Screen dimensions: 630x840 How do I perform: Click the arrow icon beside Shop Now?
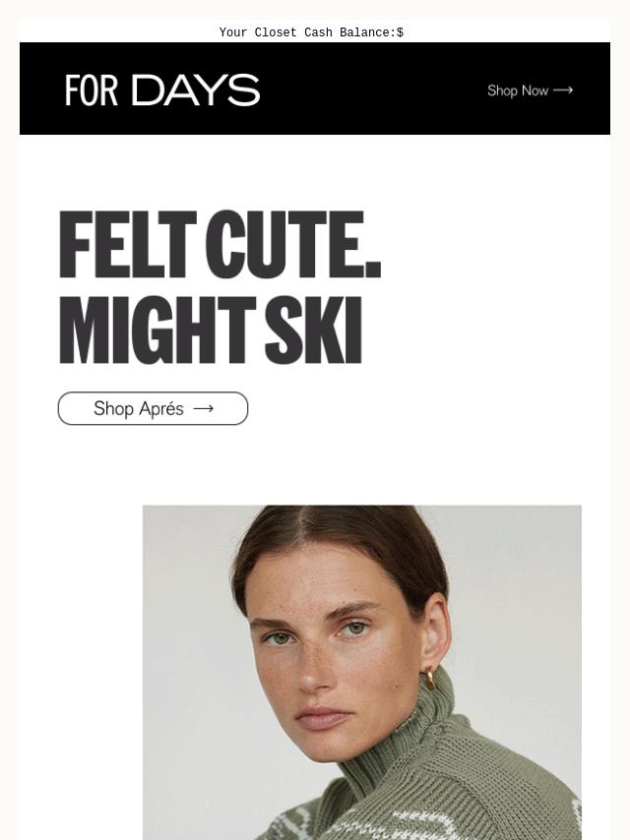coord(563,90)
